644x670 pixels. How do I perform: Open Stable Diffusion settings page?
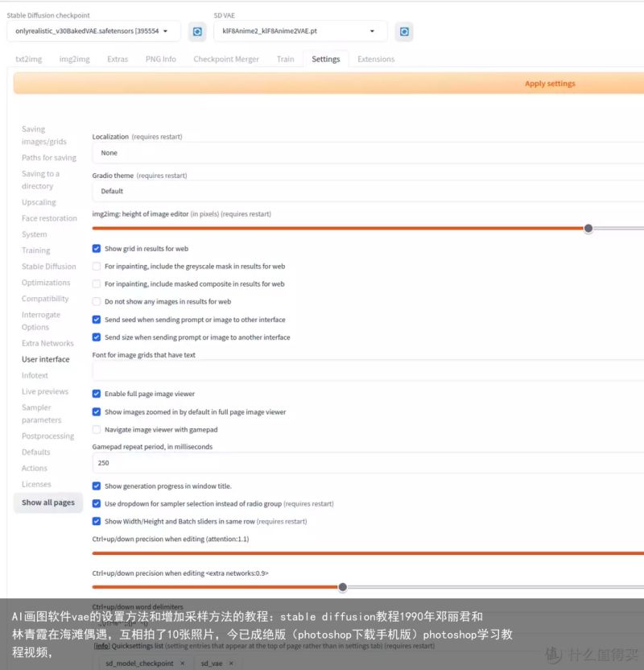(48, 267)
